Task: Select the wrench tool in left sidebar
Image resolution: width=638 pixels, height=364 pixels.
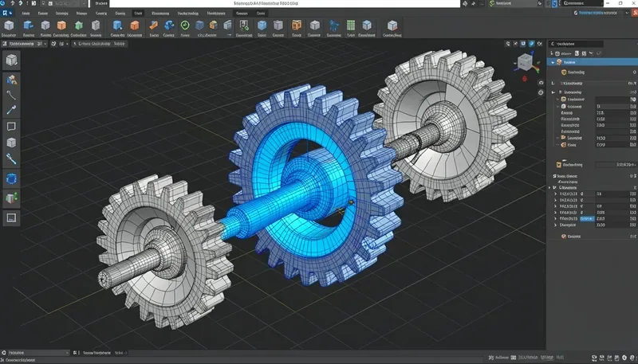Action: (x=11, y=159)
